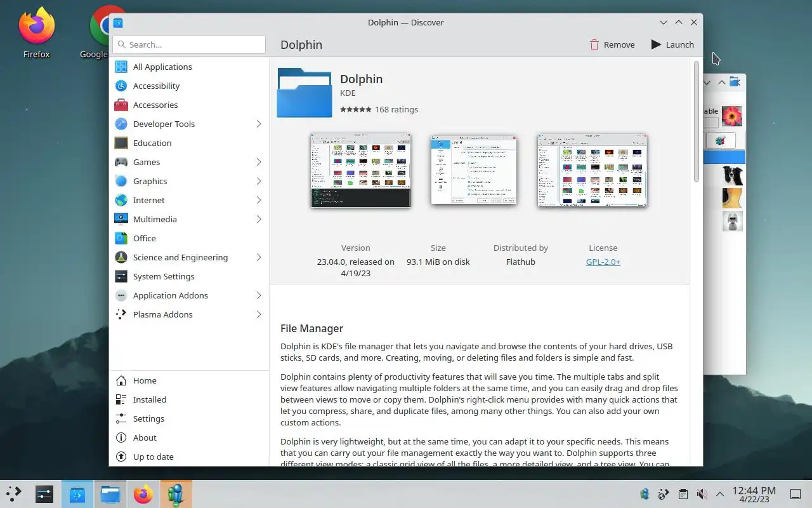This screenshot has height=508, width=812.
Task: Select the Graphics category
Action: [189, 181]
